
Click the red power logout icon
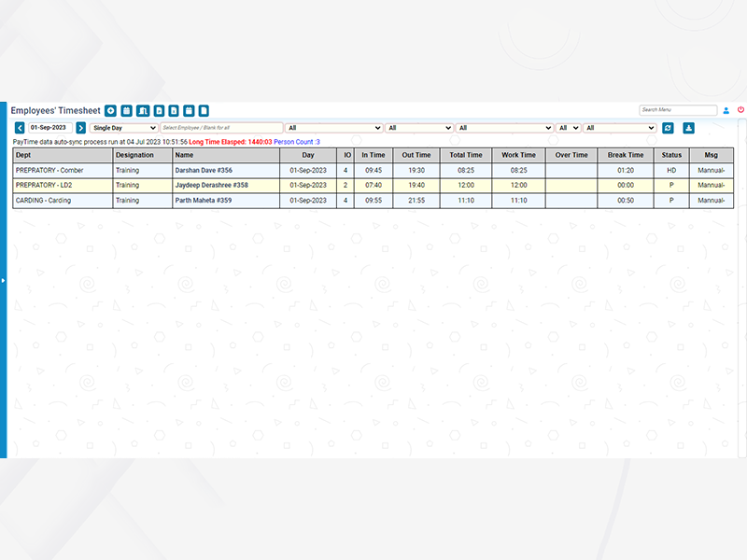[x=740, y=110]
